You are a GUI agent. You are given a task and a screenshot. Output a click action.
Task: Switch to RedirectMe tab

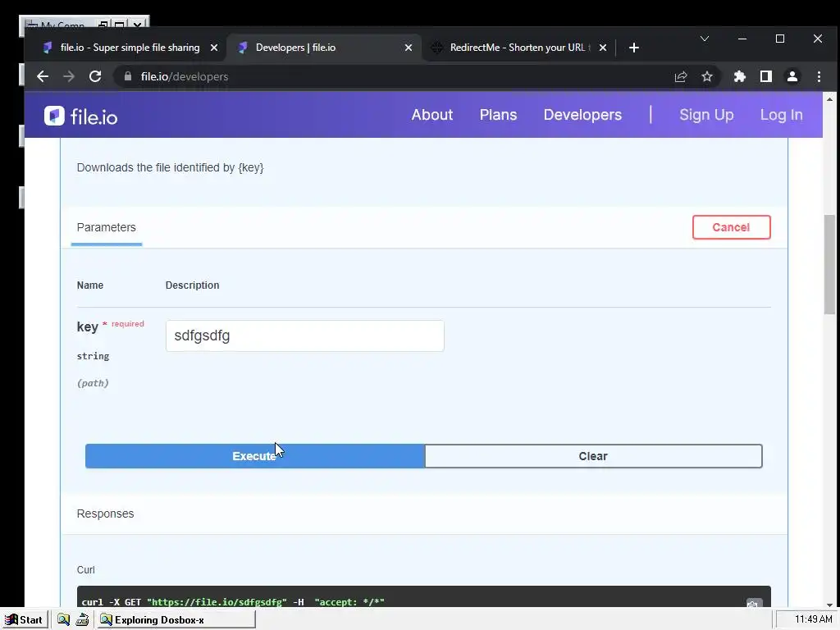click(x=518, y=48)
